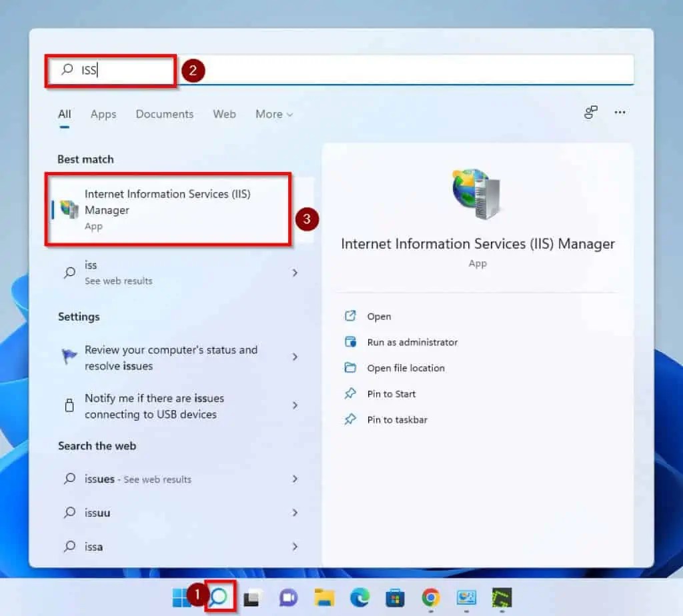Select the IIS Manager app under Best match
Viewport: 683px width, 616px height.
[x=167, y=209]
